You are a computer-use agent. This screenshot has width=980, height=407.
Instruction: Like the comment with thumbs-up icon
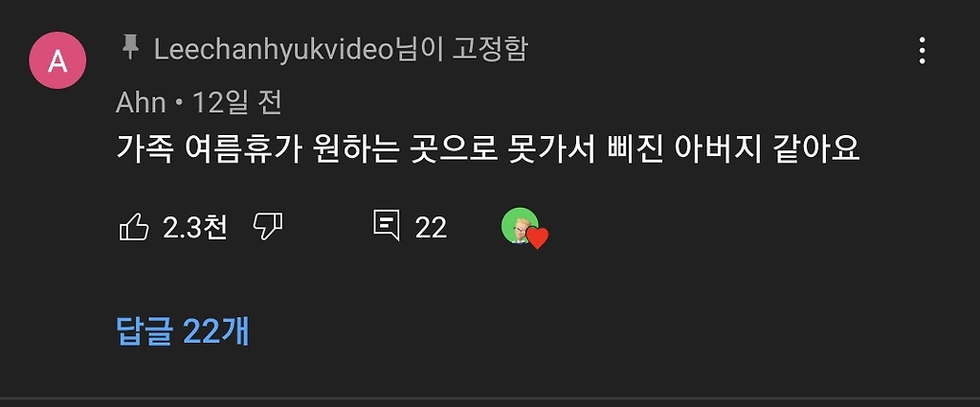pyautogui.click(x=134, y=226)
